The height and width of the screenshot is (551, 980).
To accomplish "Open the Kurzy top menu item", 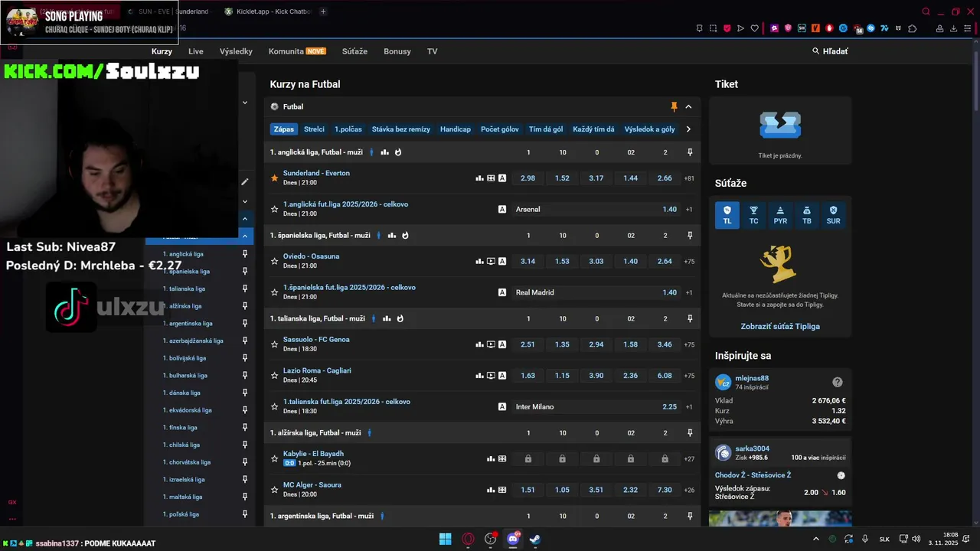I will 162,51.
